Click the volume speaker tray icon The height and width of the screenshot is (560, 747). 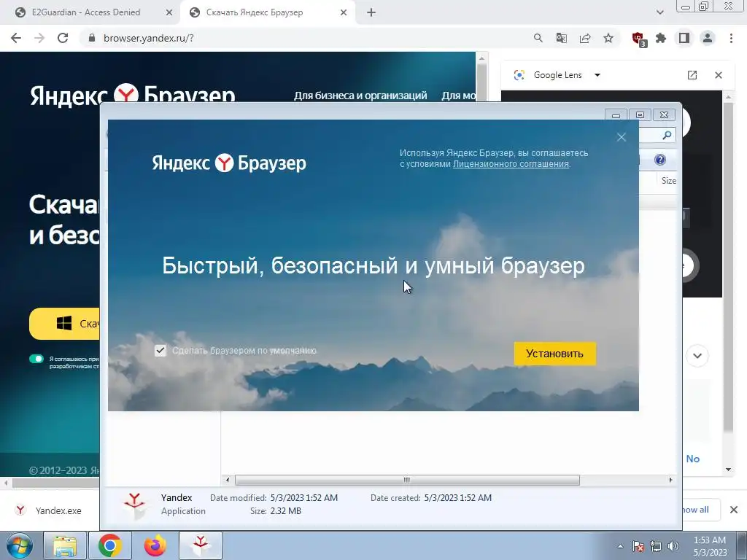pyautogui.click(x=673, y=546)
